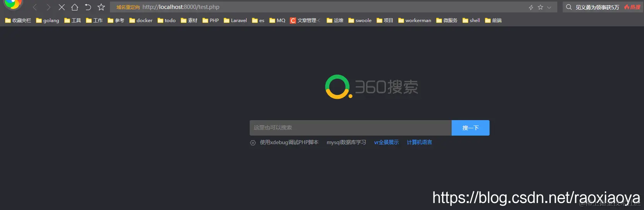Click the magnifier icon in search box

(x=569, y=7)
